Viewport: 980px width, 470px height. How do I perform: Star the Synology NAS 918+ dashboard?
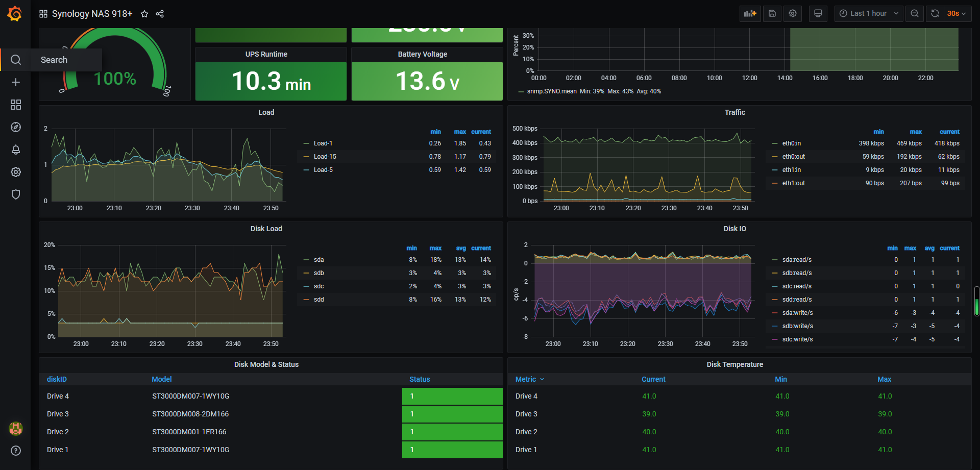point(144,14)
